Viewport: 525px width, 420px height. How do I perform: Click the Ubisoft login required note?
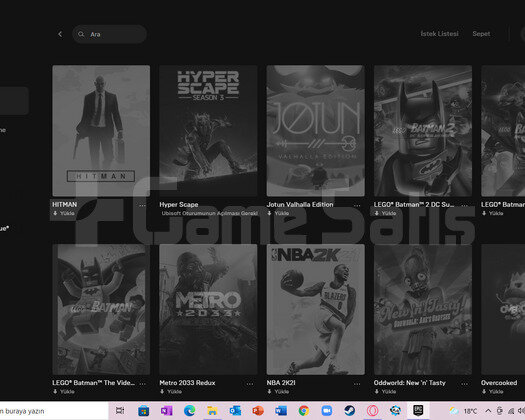pos(210,213)
